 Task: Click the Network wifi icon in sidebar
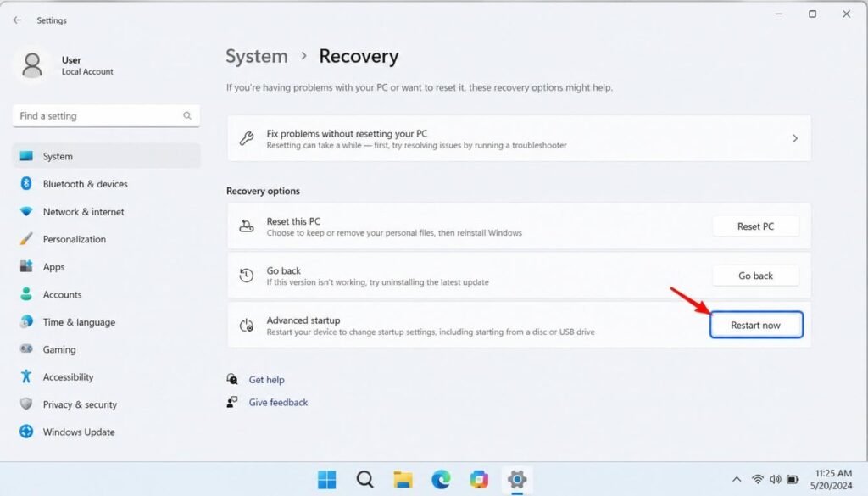26,211
